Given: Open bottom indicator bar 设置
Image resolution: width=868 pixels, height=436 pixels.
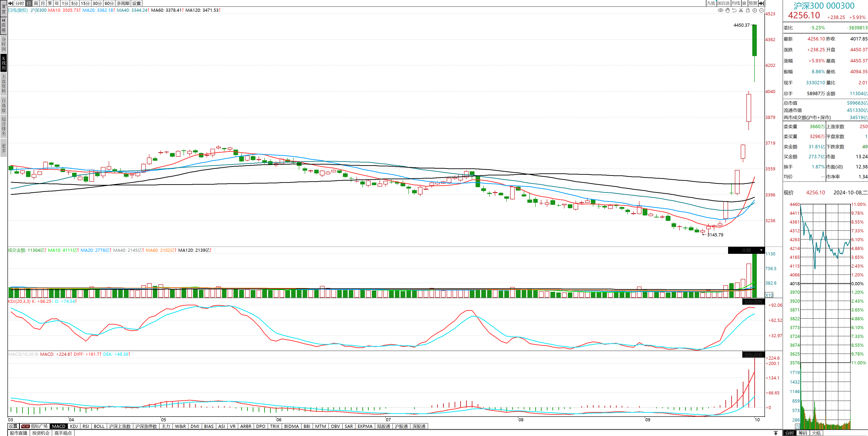Looking at the screenshot, I should (x=13, y=426).
